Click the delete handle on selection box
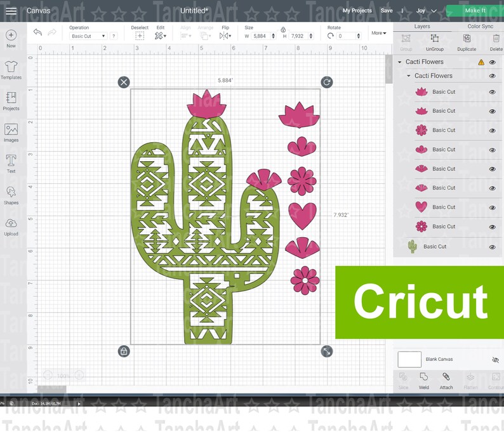Image resolution: width=504 pixels, height=432 pixels. point(124,82)
